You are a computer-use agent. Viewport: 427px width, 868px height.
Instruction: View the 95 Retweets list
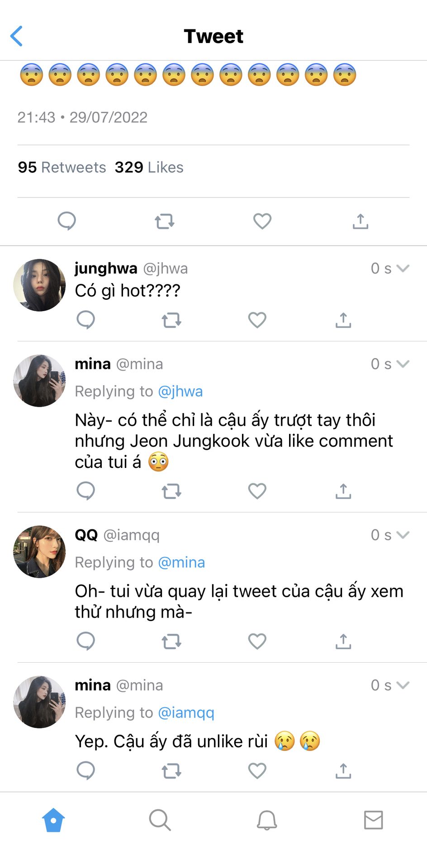point(62,167)
